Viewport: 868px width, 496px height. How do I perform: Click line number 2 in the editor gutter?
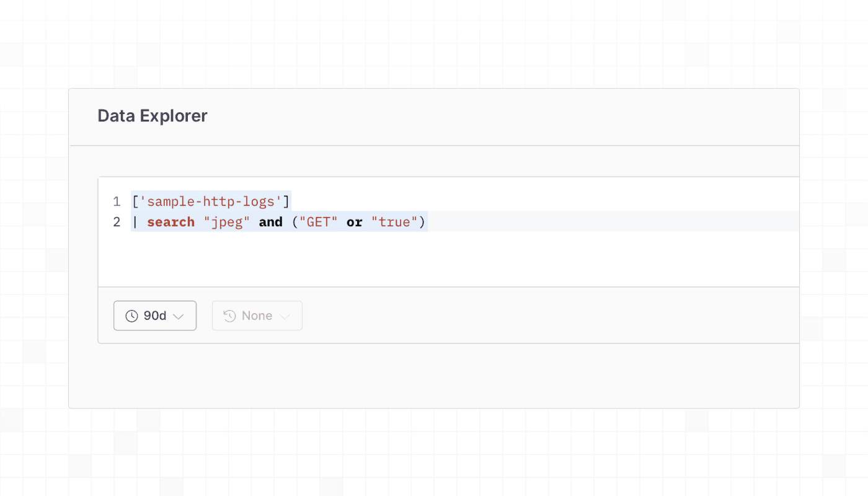coord(117,222)
